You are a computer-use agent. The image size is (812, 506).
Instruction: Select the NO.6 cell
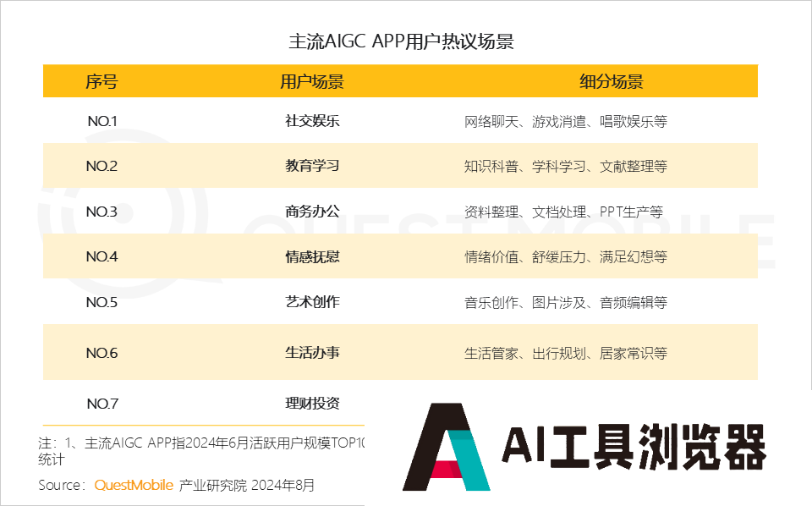101,353
